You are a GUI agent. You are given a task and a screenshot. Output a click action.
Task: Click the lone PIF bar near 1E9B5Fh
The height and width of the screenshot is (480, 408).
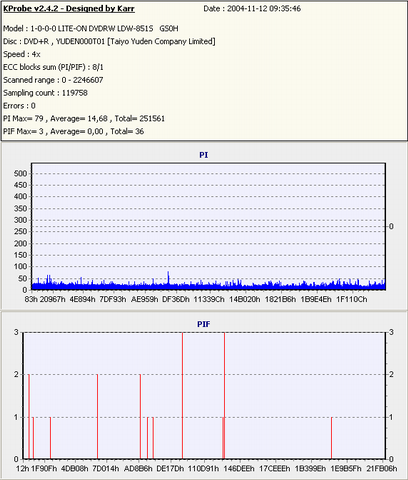[x=331, y=438]
